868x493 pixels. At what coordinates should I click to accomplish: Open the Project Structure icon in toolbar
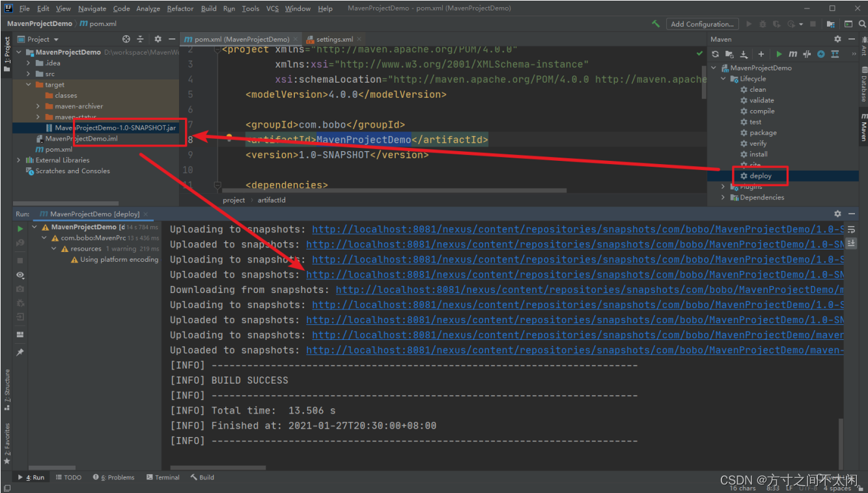click(x=831, y=23)
